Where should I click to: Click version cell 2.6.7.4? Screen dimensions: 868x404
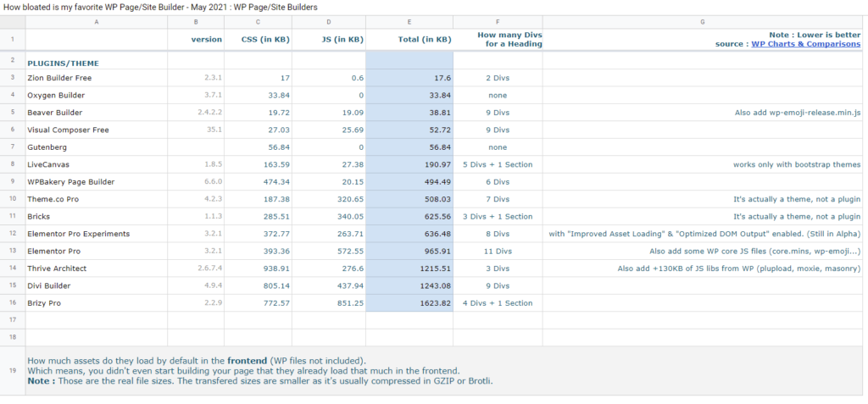pos(196,268)
